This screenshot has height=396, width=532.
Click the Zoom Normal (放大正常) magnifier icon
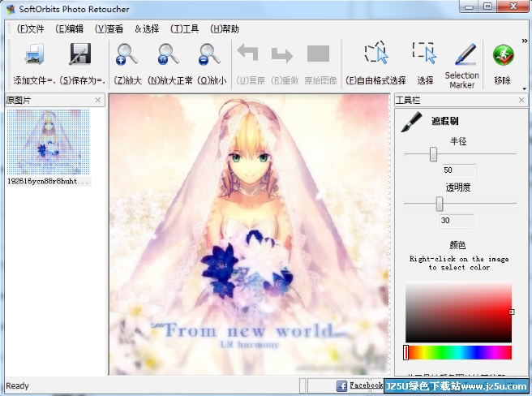169,54
